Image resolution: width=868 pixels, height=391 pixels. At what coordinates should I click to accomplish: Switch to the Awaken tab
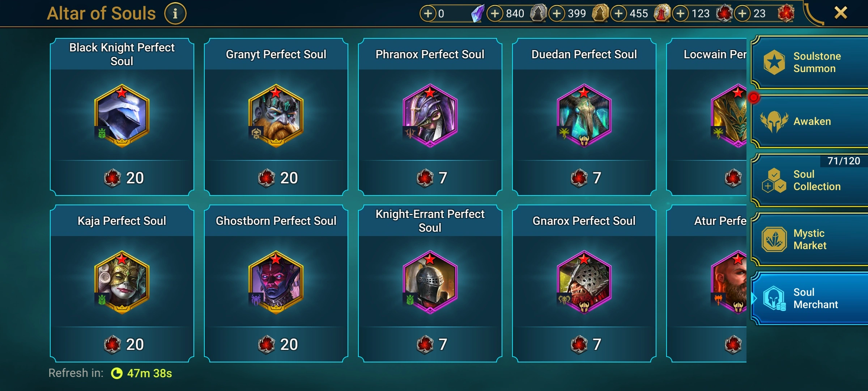pyautogui.click(x=809, y=122)
